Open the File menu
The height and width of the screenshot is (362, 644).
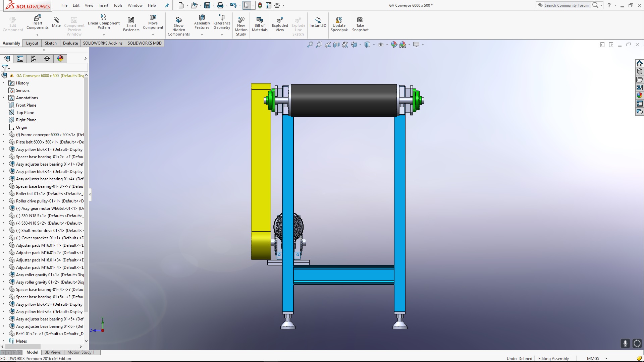64,5
